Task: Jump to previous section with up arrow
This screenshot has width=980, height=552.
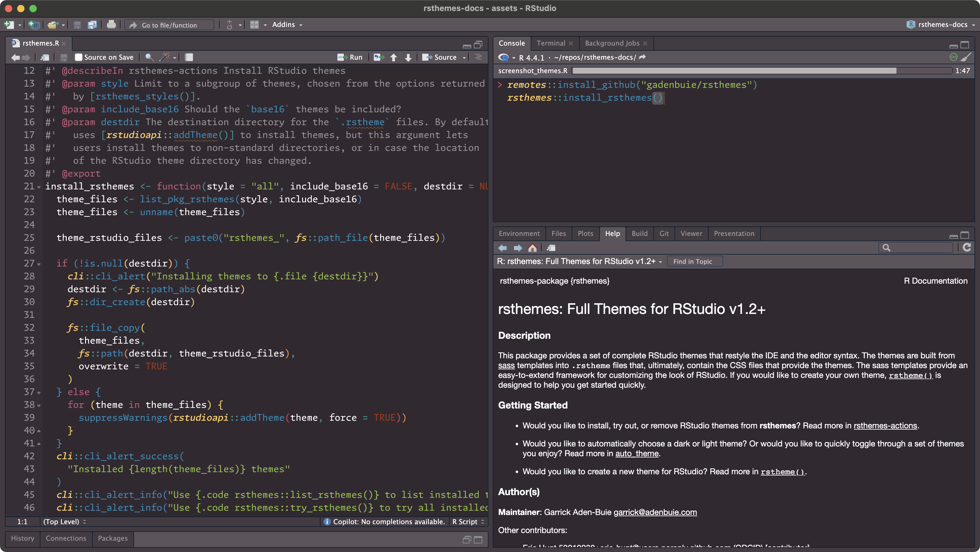Action: click(x=394, y=57)
